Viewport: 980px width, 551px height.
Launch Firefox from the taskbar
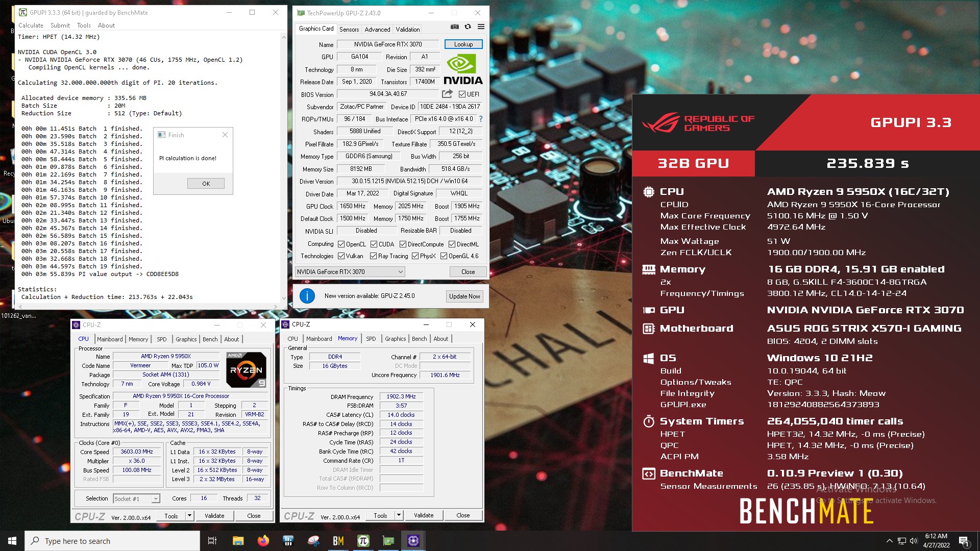[263, 541]
